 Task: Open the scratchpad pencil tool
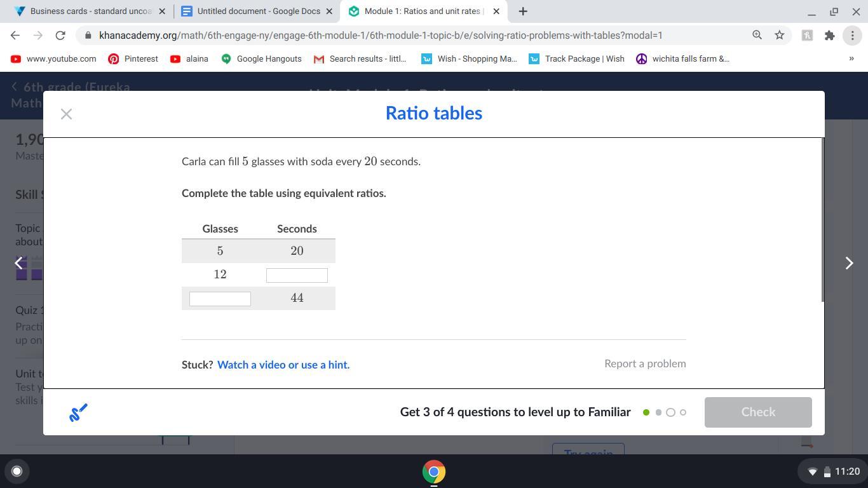78,412
